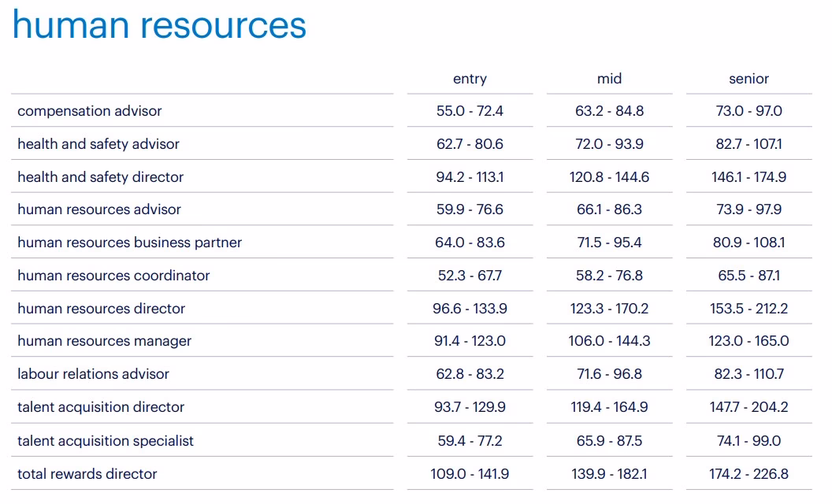Viewport: 832px width, 504px height.
Task: Select the senior column header
Action: (748, 79)
